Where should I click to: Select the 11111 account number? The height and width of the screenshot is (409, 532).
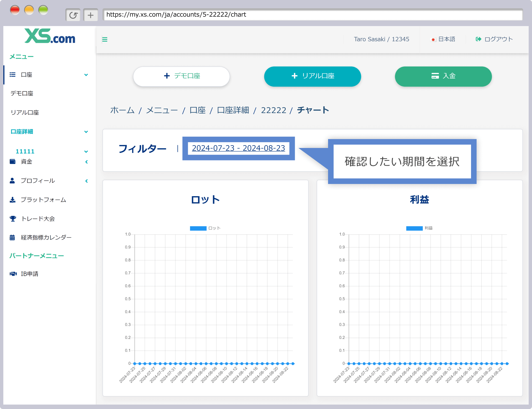click(x=25, y=152)
